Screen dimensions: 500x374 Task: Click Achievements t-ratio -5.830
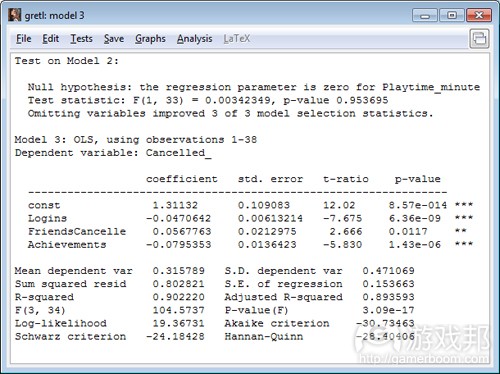point(342,244)
